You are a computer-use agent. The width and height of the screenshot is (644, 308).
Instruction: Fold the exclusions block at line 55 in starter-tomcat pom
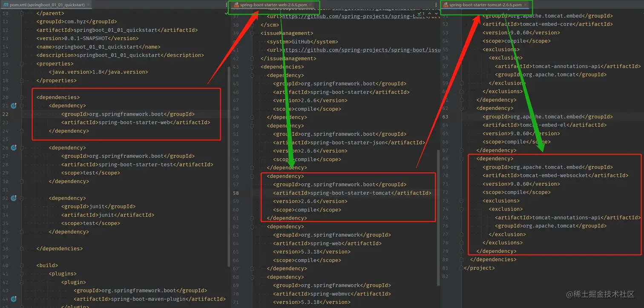(x=461, y=49)
